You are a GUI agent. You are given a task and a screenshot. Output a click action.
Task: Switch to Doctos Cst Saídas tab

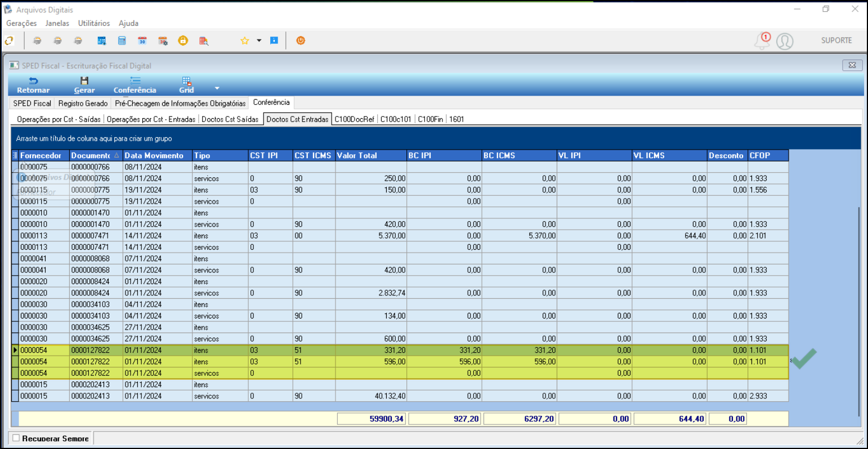point(230,119)
